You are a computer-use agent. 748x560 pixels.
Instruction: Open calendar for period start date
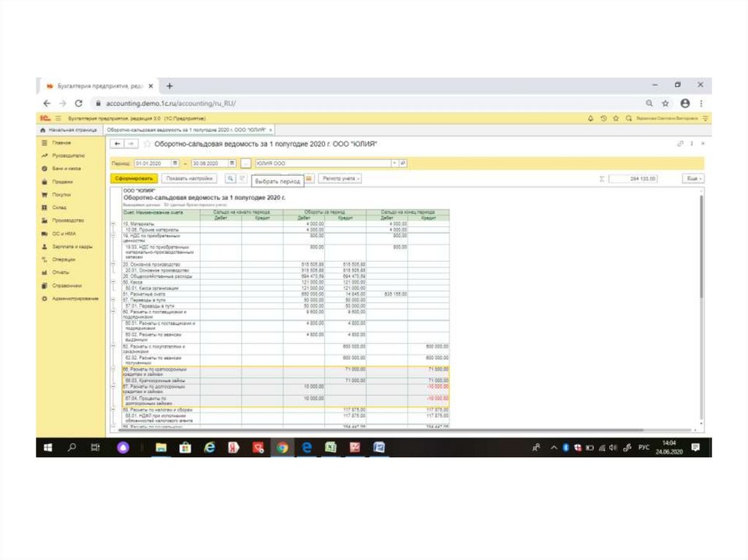click(x=175, y=164)
